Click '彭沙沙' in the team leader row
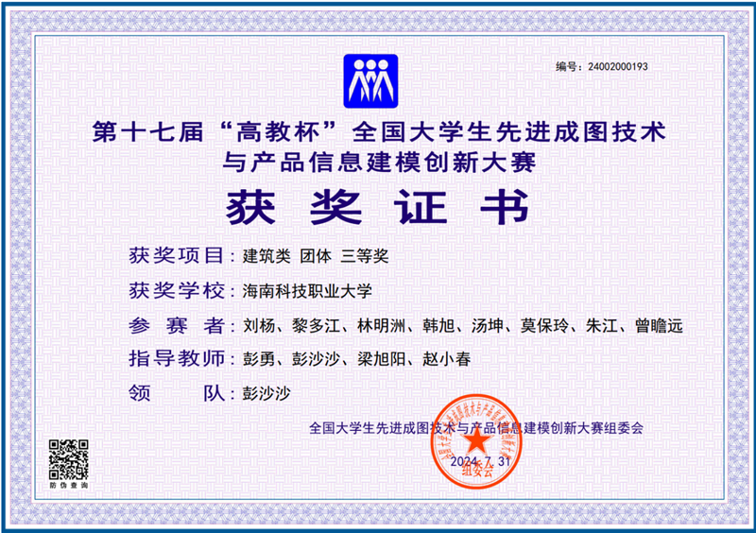Viewport: 756px width, 533px height. 266,393
